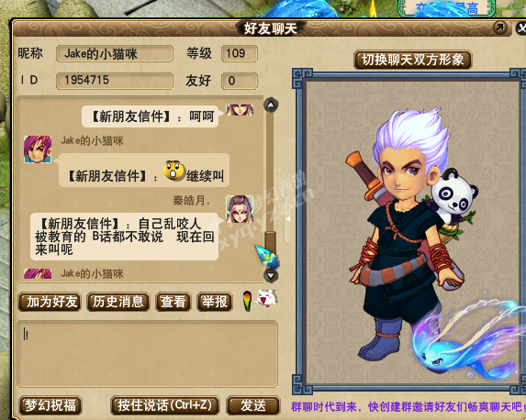Collapse the character portrait panel arrow

tap(288, 219)
